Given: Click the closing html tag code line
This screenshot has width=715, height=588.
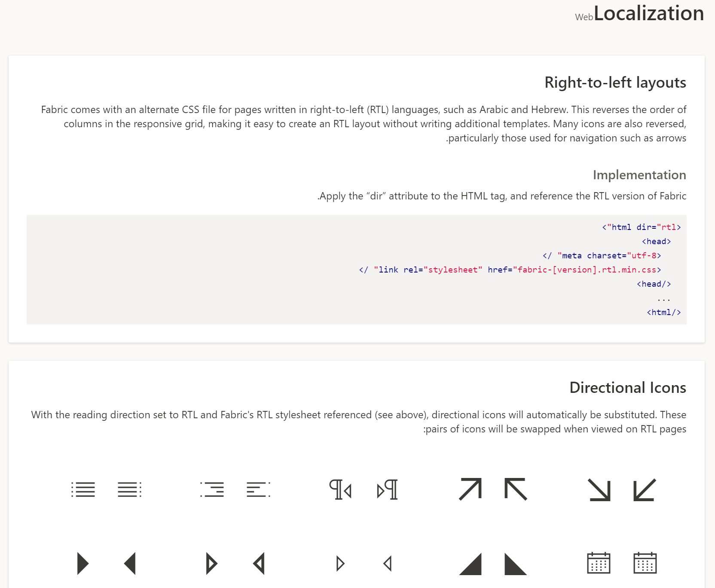Looking at the screenshot, I should tap(664, 312).
